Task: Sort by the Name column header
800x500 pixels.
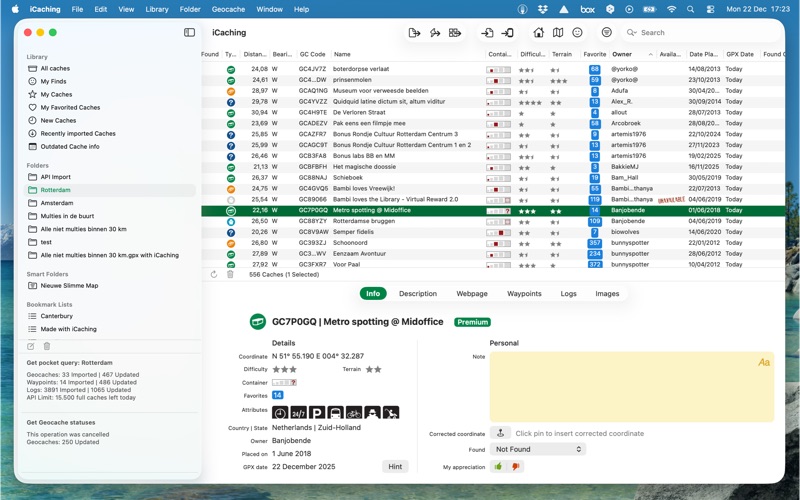Action: click(342, 54)
